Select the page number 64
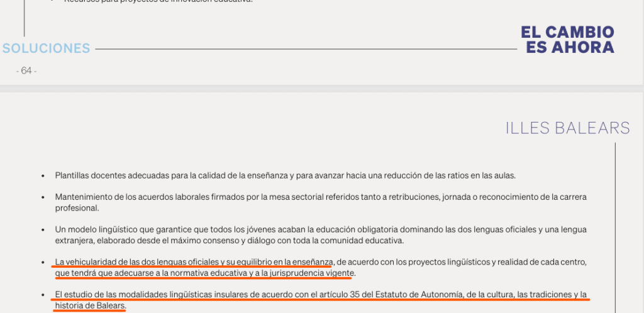The height and width of the screenshot is (313, 644). [x=26, y=70]
